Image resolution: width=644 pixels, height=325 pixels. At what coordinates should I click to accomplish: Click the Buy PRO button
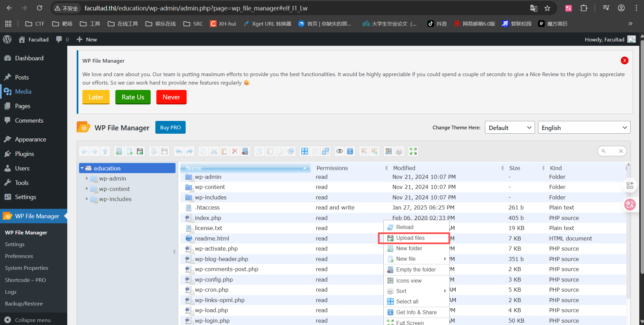171,127
